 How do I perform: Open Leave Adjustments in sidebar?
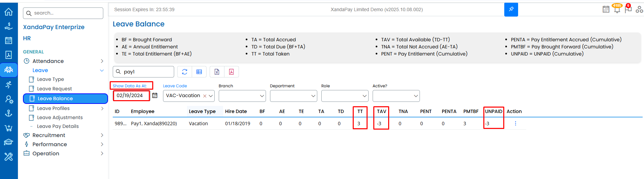pos(60,117)
